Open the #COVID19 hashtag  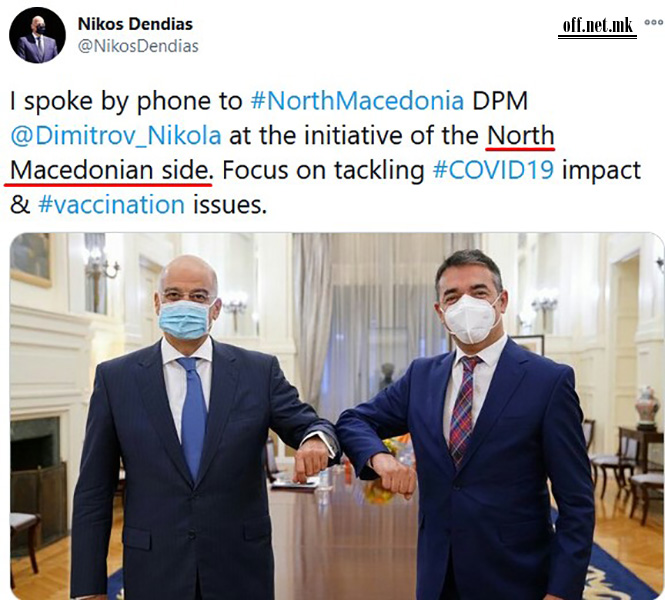493,170
